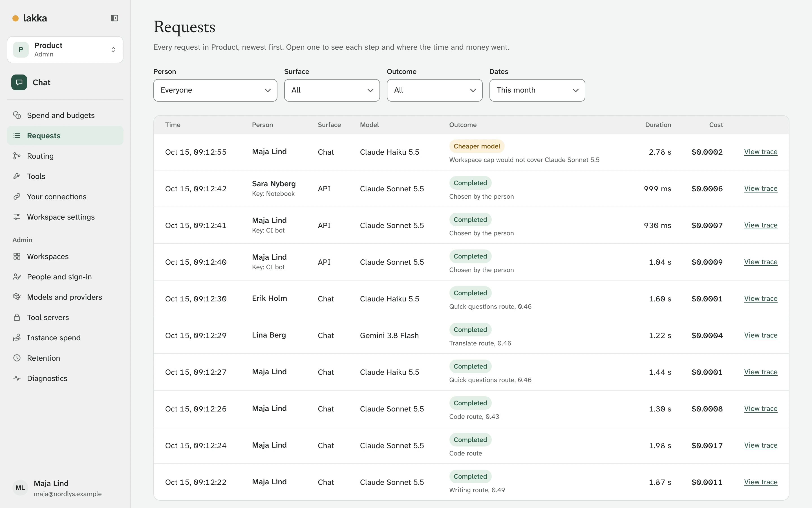View trace for the 09:12:41 request
The width and height of the screenshot is (812, 508).
click(761, 225)
